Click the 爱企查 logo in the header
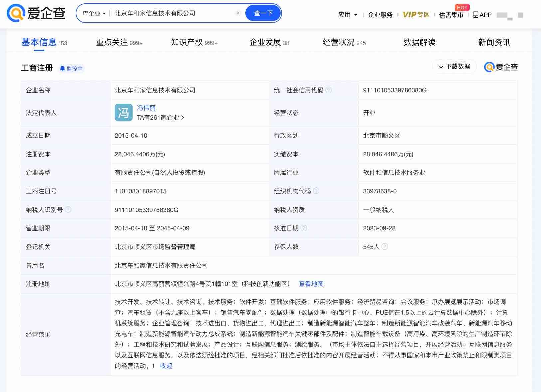Image resolution: width=541 pixels, height=392 pixels. click(36, 13)
